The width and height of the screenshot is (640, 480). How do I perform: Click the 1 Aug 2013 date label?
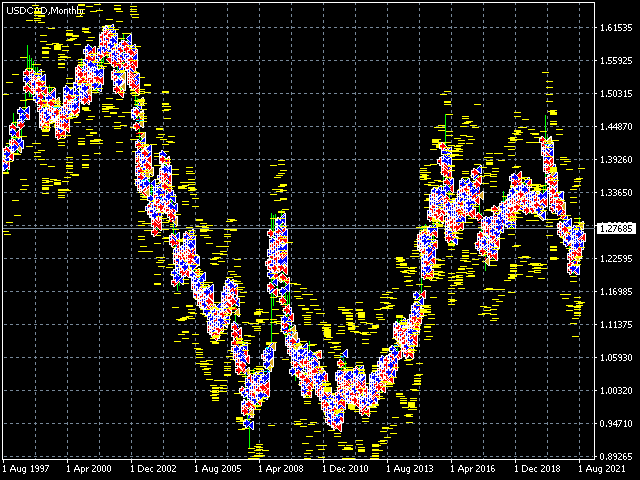point(410,469)
